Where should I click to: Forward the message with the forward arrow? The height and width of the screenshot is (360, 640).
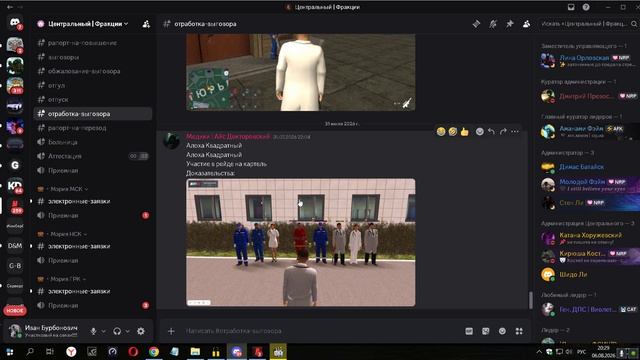503,131
